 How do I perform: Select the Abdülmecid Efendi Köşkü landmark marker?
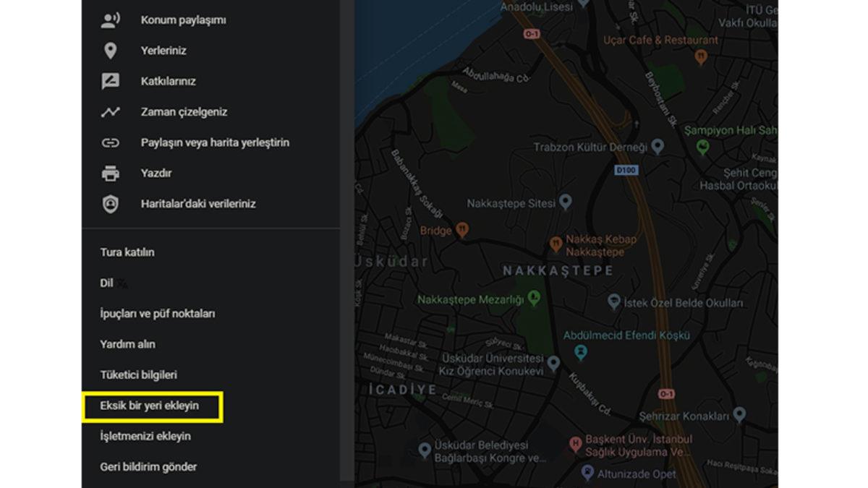(580, 351)
